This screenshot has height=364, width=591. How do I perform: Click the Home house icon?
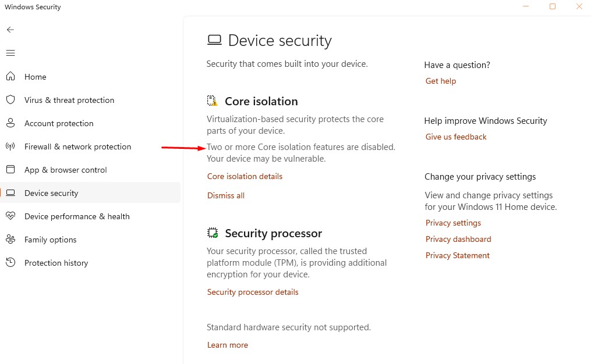point(10,77)
